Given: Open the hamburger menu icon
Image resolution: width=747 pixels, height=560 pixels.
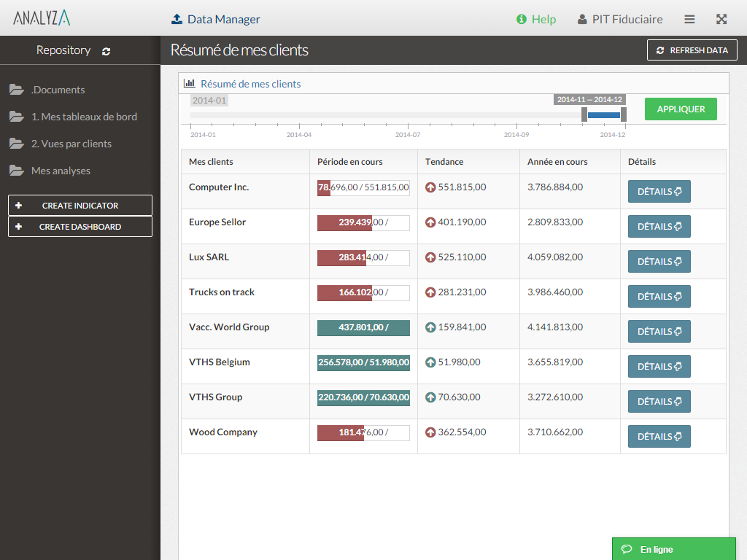Looking at the screenshot, I should 689,20.
